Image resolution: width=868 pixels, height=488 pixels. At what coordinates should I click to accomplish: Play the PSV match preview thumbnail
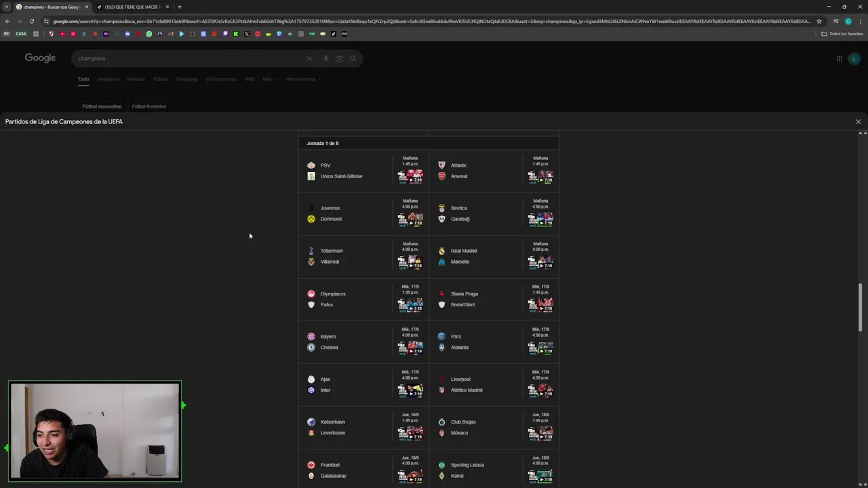(x=410, y=176)
